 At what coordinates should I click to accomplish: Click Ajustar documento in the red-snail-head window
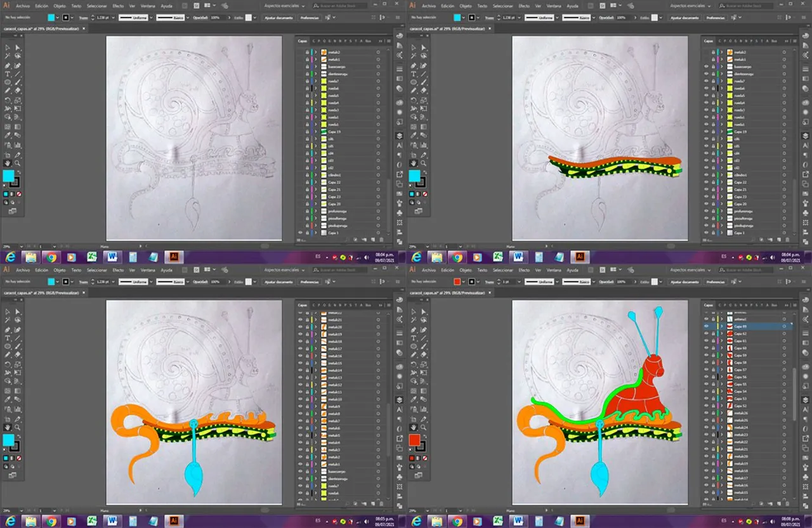coord(684,281)
